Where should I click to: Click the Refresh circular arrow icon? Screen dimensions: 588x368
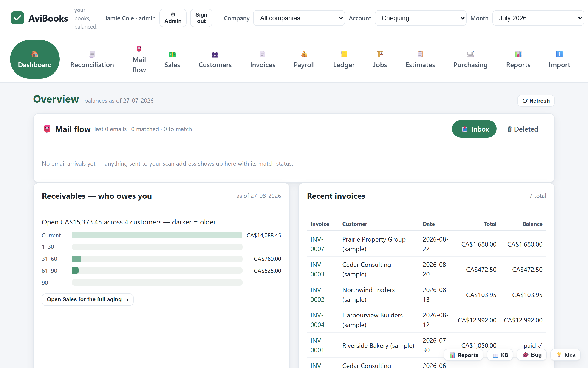525,101
